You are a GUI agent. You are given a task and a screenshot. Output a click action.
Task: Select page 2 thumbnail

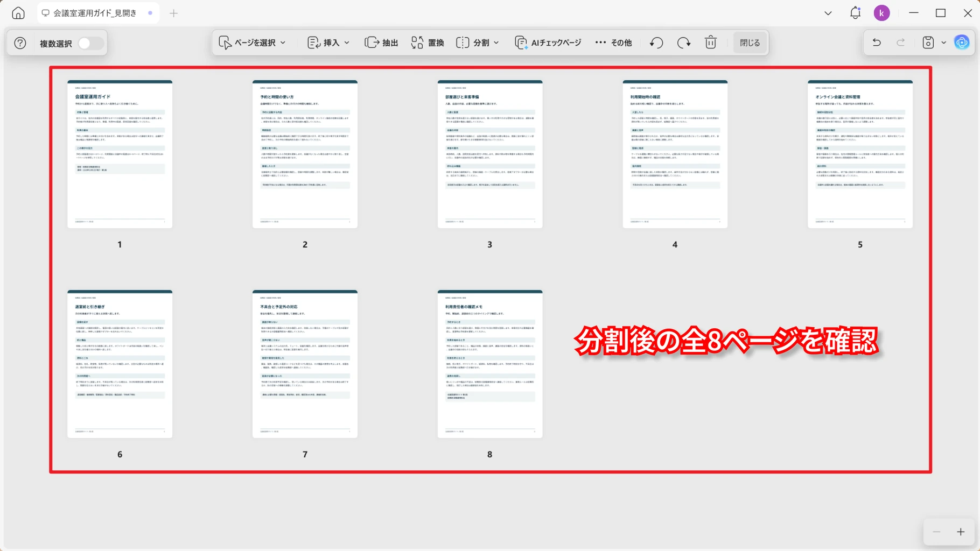coord(305,154)
